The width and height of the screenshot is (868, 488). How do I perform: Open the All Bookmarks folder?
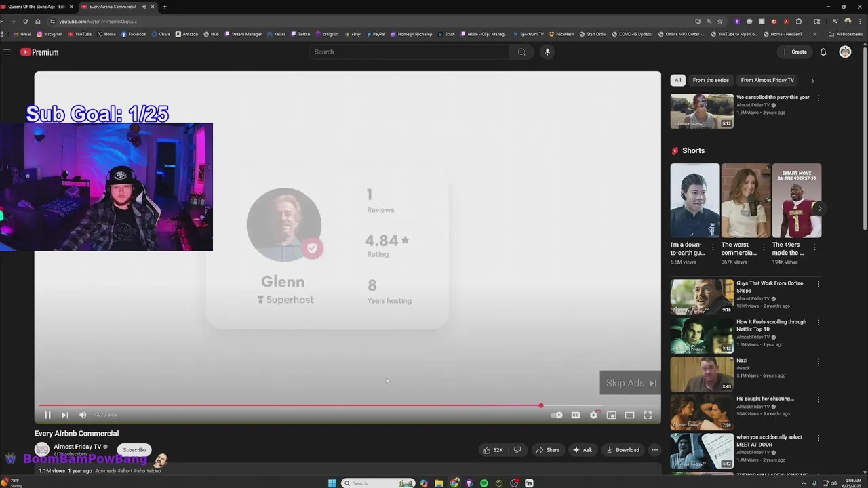pos(846,34)
